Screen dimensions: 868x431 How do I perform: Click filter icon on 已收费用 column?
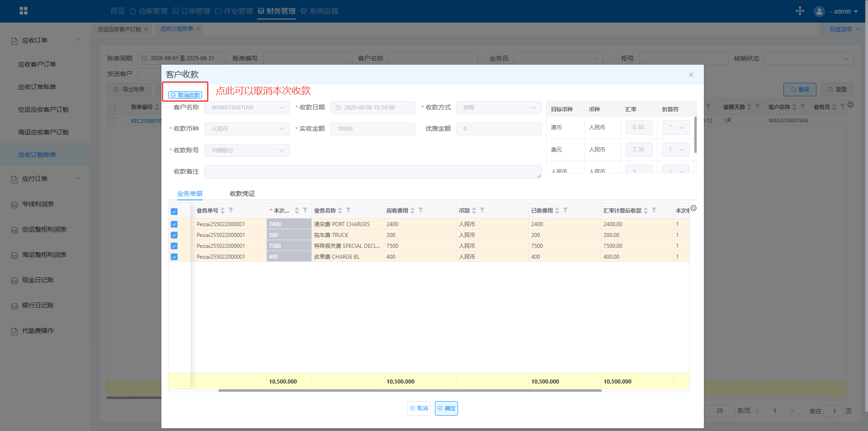[565, 210]
